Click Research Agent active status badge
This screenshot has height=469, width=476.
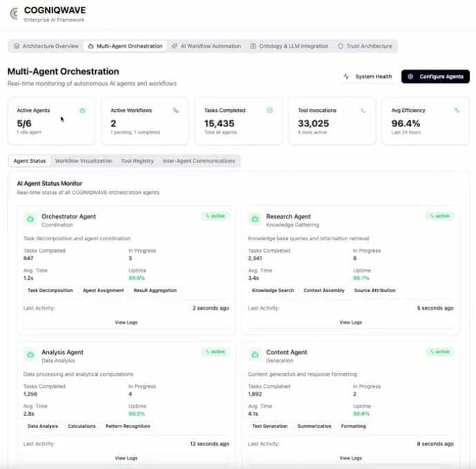(439, 216)
